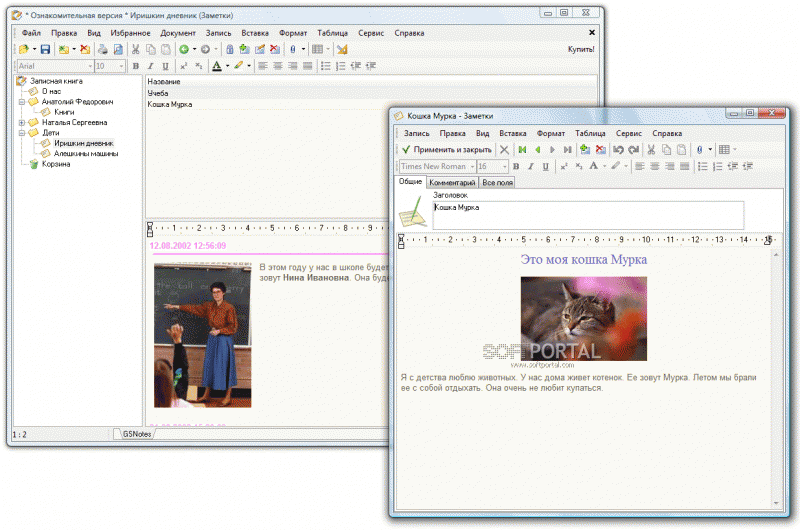
Task: Open the Arial font dropdown in main window
Action: pos(90,66)
